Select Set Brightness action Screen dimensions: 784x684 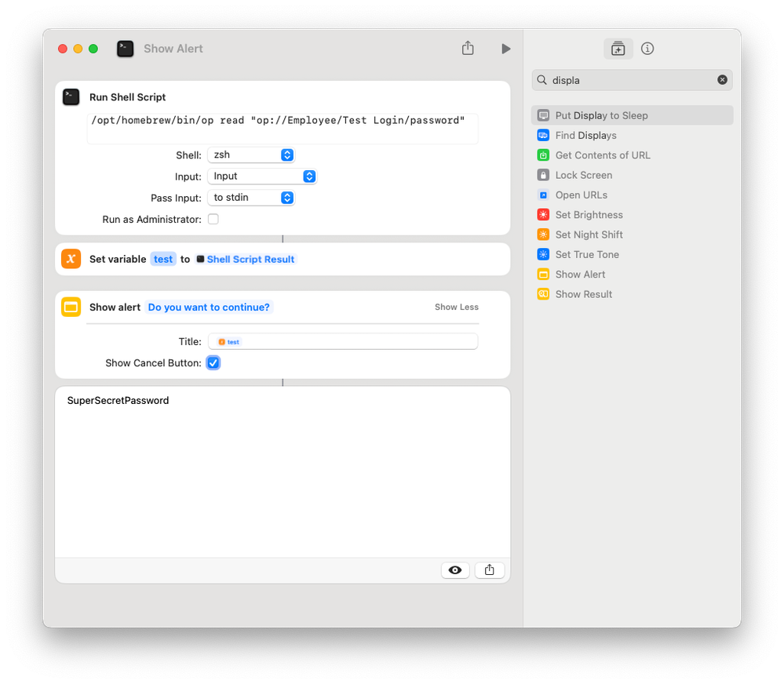(x=632, y=215)
